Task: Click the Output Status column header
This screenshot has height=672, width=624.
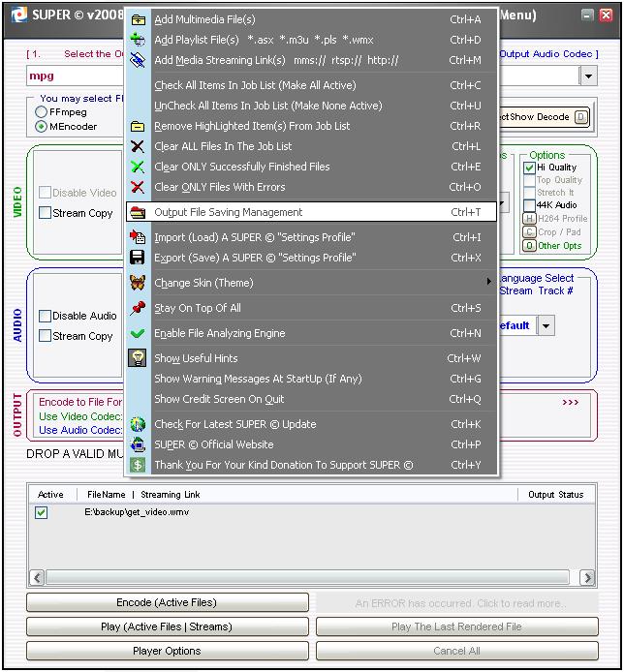Action: (x=556, y=495)
